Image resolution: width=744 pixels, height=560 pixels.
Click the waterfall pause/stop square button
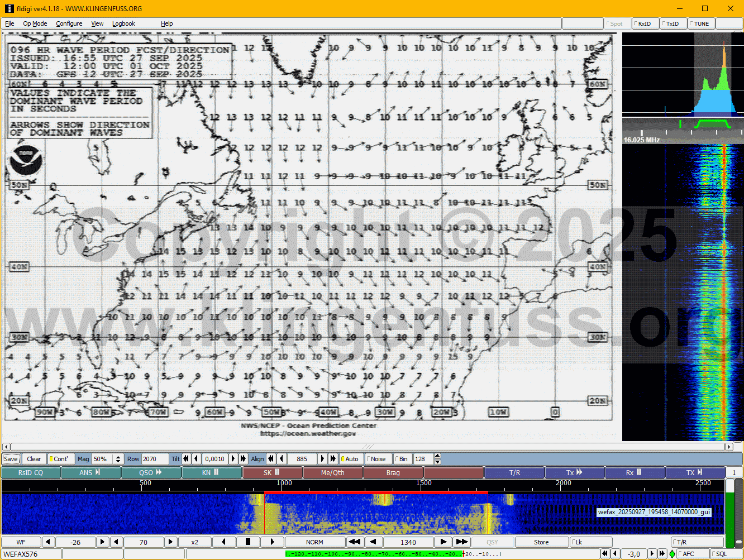[248, 542]
